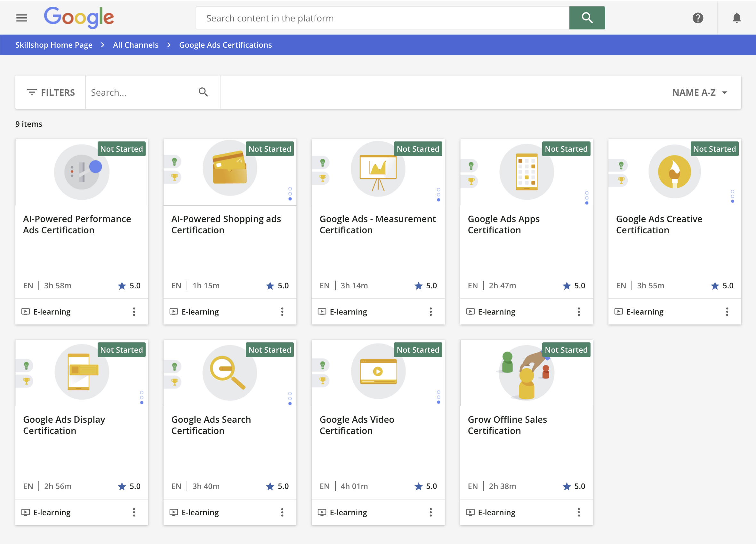Open options menu on Google Ads Video Certification card
The height and width of the screenshot is (544, 756).
(x=431, y=512)
